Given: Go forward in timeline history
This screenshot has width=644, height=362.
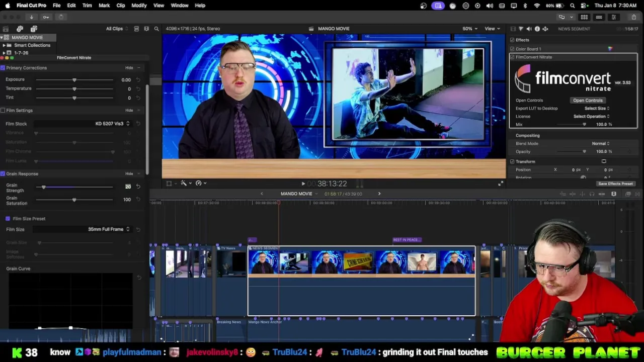Looking at the screenshot, I should point(379,194).
